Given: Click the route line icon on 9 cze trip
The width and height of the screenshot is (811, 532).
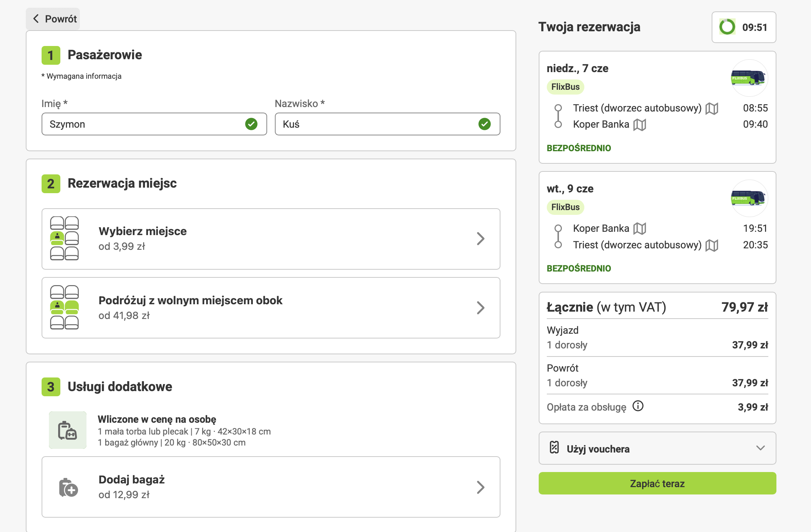Looking at the screenshot, I should [558, 237].
